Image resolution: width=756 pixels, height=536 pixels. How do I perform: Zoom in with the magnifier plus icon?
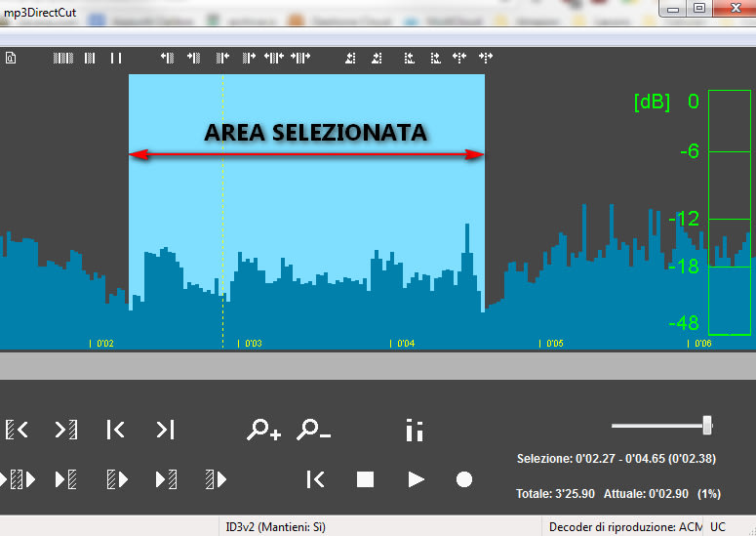(263, 430)
